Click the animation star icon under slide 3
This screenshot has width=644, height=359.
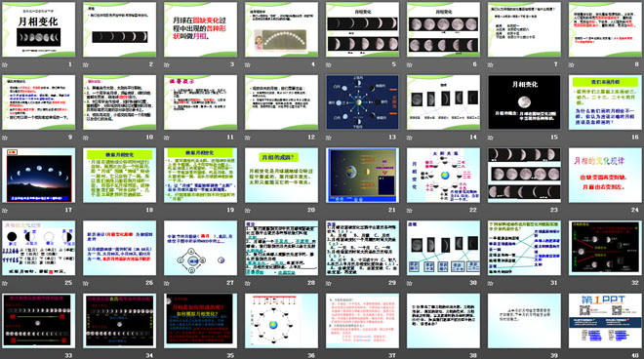[167, 65]
